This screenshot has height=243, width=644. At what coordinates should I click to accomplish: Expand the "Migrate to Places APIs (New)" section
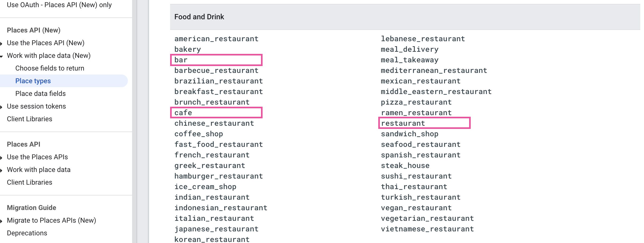tap(52, 220)
